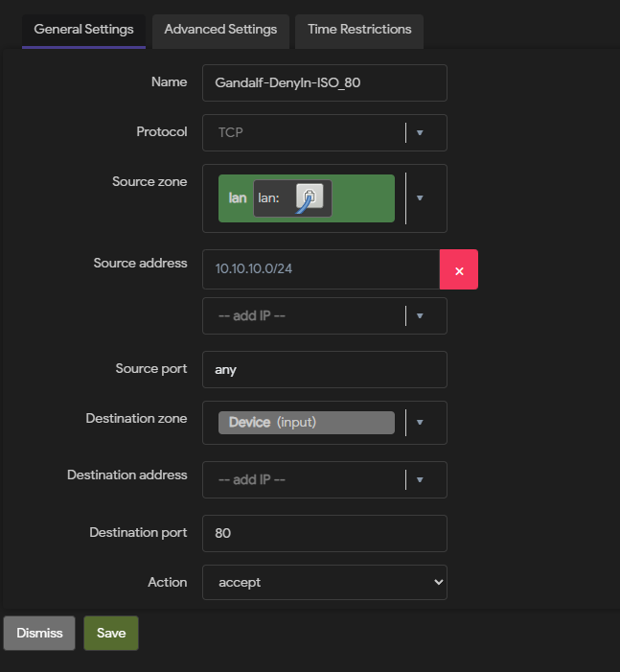
Task: Open the Source zone dropdown arrow
Action: (420, 198)
